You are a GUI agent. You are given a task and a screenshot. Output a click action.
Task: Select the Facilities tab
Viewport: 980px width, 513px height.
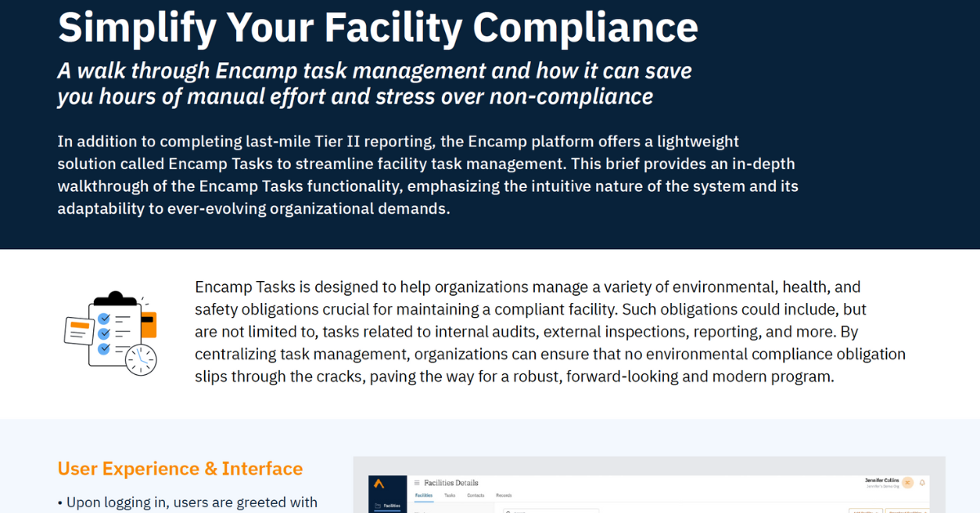coord(424,495)
